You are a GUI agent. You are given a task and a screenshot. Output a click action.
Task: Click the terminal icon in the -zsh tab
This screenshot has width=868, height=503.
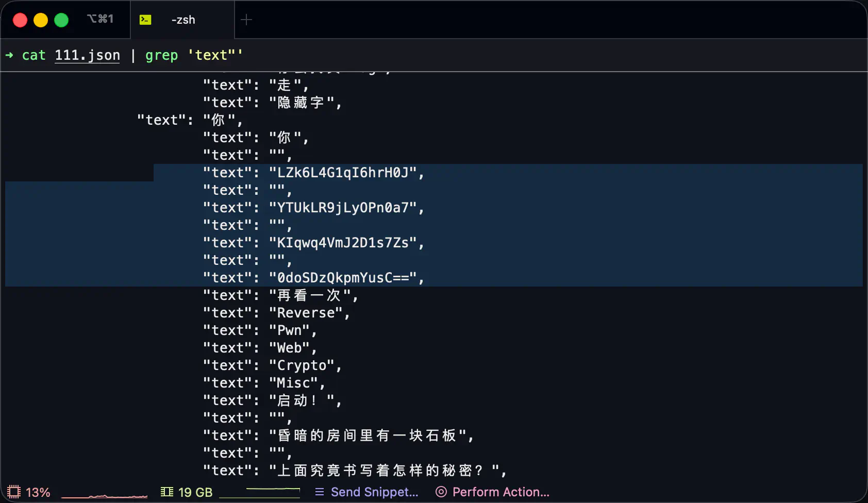click(145, 20)
